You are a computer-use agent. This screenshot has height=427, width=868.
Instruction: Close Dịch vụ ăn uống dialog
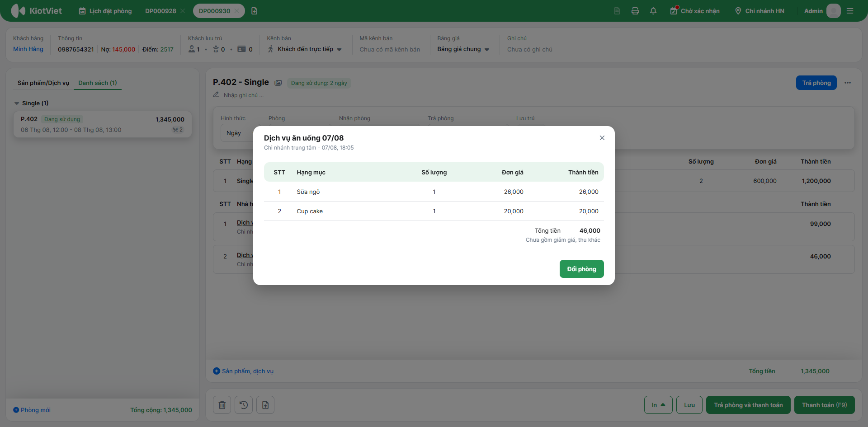pyautogui.click(x=602, y=138)
